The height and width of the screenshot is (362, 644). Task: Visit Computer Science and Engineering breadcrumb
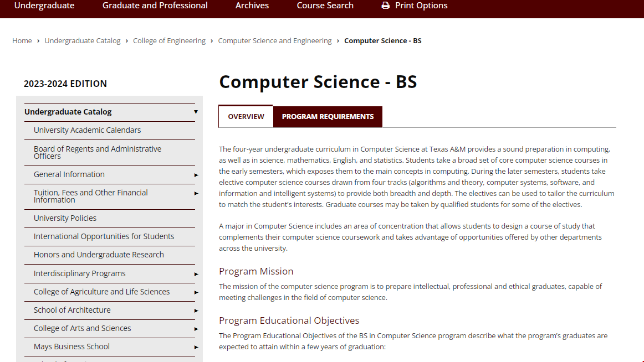[274, 40]
